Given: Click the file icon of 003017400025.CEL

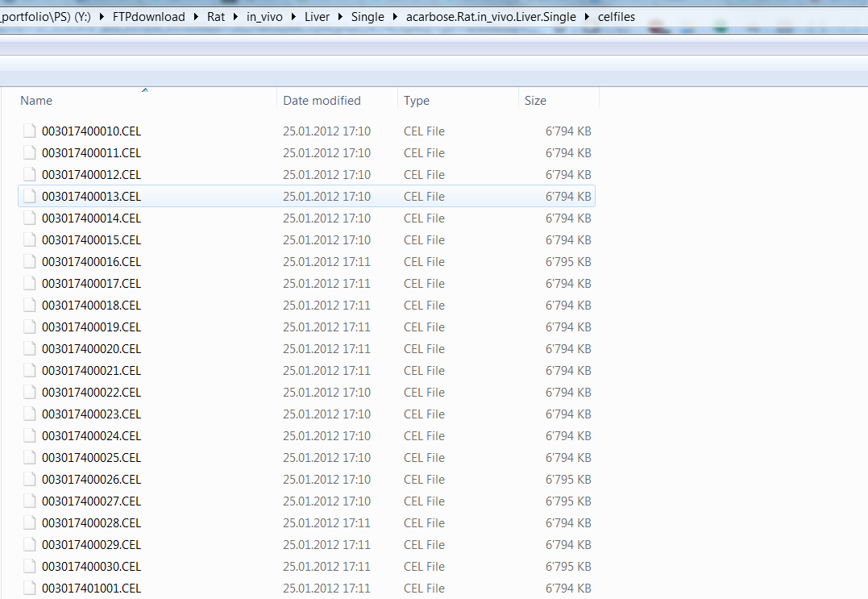Looking at the screenshot, I should coord(29,458).
